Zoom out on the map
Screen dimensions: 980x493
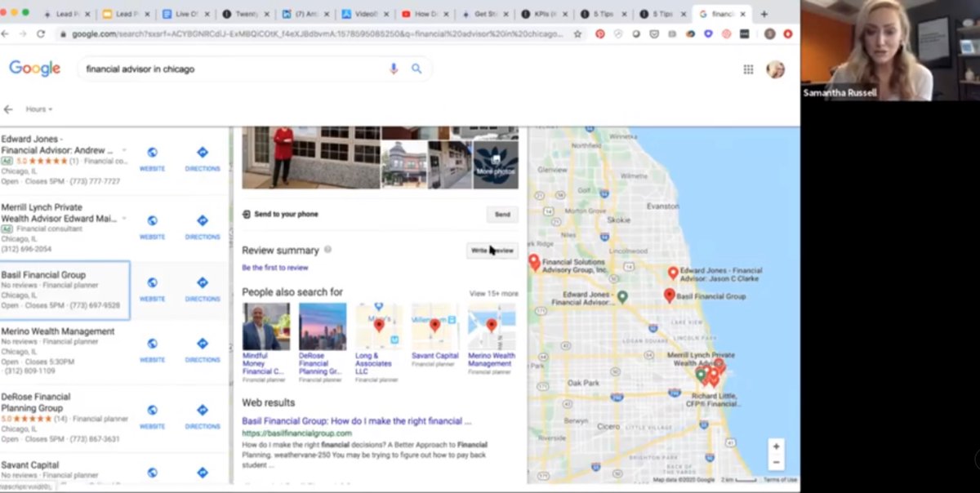point(776,463)
